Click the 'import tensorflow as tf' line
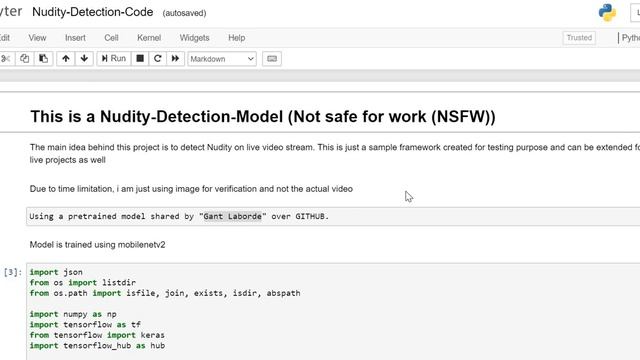The image size is (640, 360). pos(85,325)
